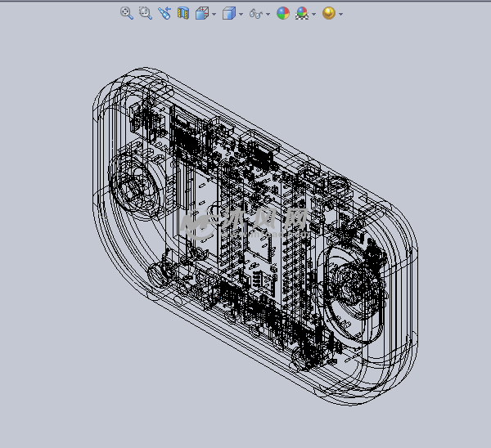Toggle the Section View tool
Image resolution: width=491 pixels, height=448 pixels.
click(x=183, y=13)
